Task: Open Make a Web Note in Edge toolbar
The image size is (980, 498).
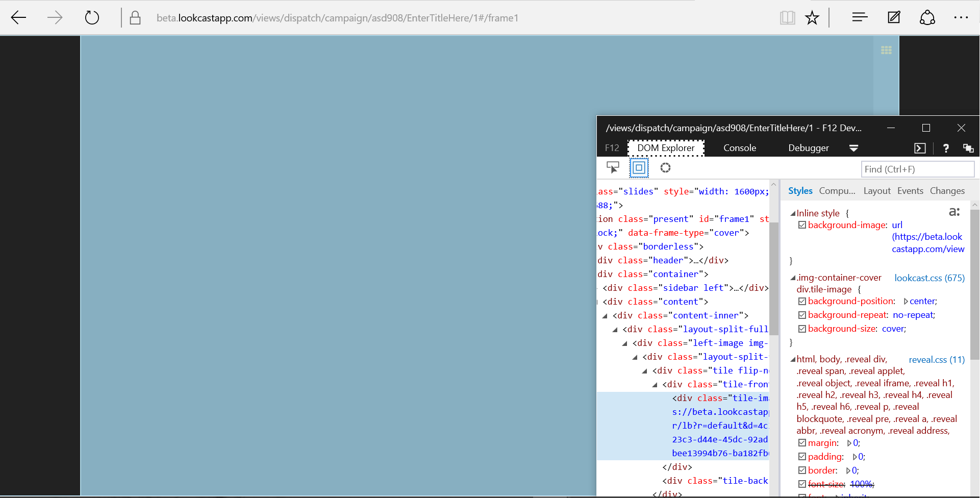Action: pos(894,17)
